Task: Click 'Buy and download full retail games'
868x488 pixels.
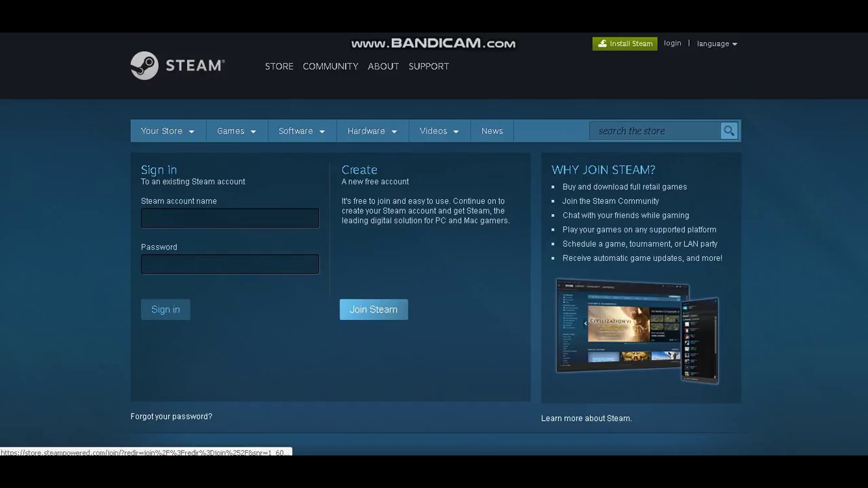Action: tap(625, 187)
